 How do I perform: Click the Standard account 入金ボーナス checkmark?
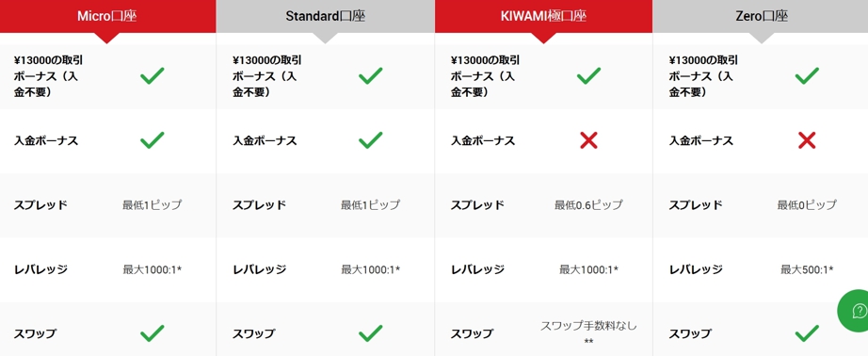[x=370, y=140]
